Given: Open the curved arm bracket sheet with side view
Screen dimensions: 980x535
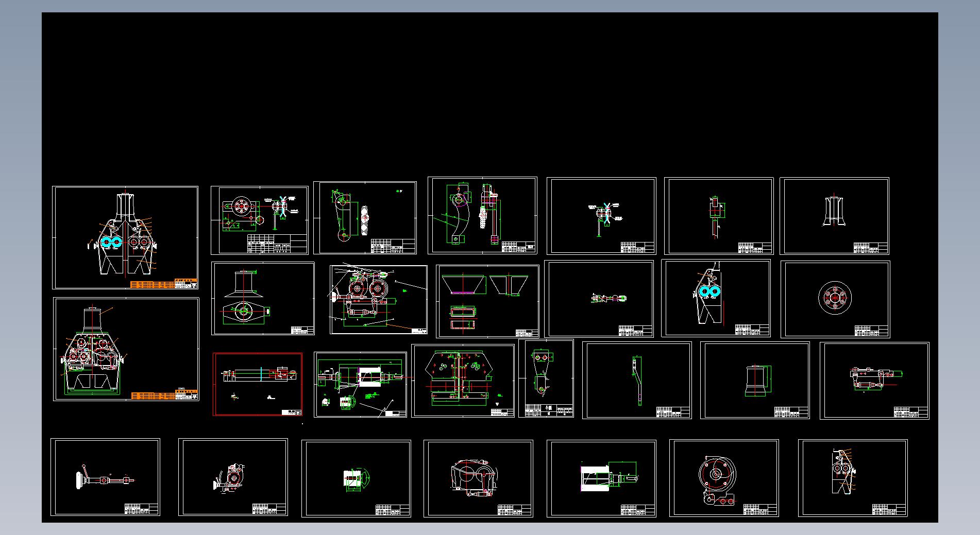Looking at the screenshot, I should pyautogui.click(x=482, y=215).
